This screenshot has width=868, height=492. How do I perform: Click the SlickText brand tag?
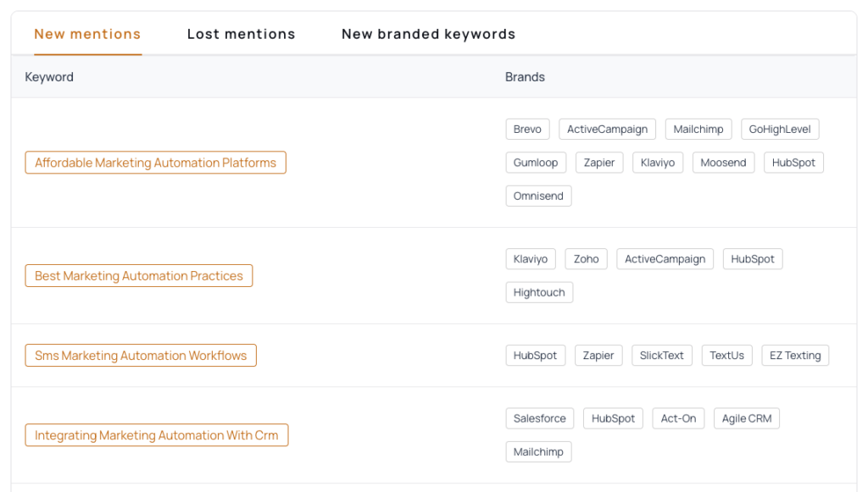point(661,356)
